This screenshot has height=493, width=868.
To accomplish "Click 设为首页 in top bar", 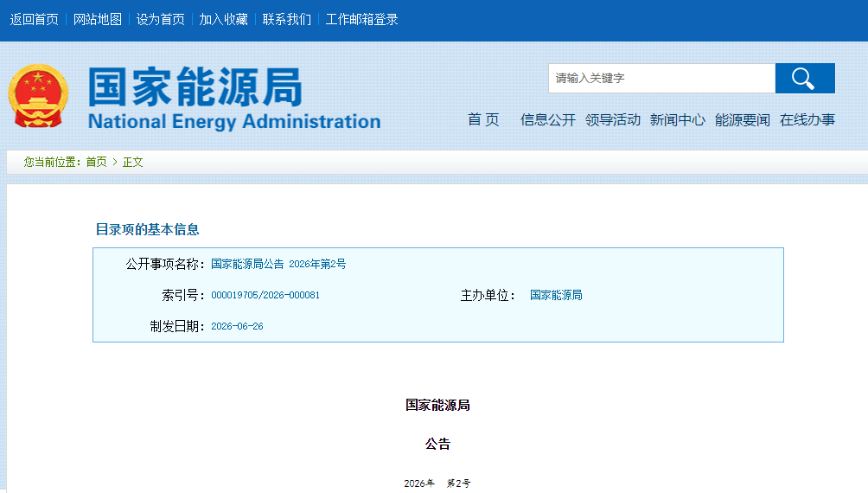I will coord(161,19).
